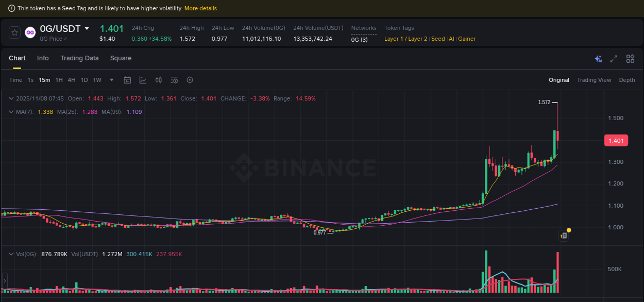Image resolution: width=644 pixels, height=302 pixels.
Task: Open the widgets grid icon
Action: tap(630, 59)
